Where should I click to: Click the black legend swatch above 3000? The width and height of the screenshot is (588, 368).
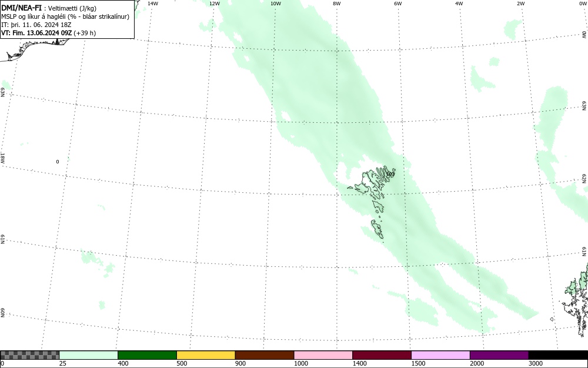click(558, 355)
